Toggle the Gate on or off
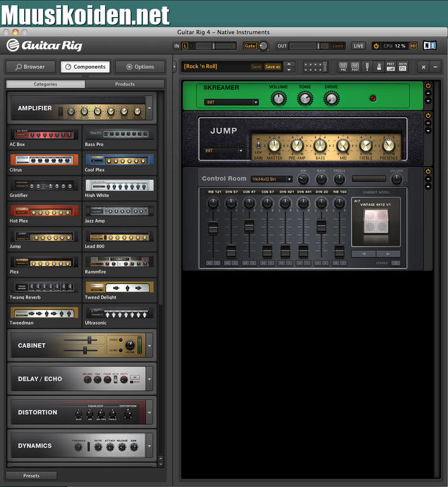Viewport: 448px width, 487px height. pyautogui.click(x=250, y=46)
